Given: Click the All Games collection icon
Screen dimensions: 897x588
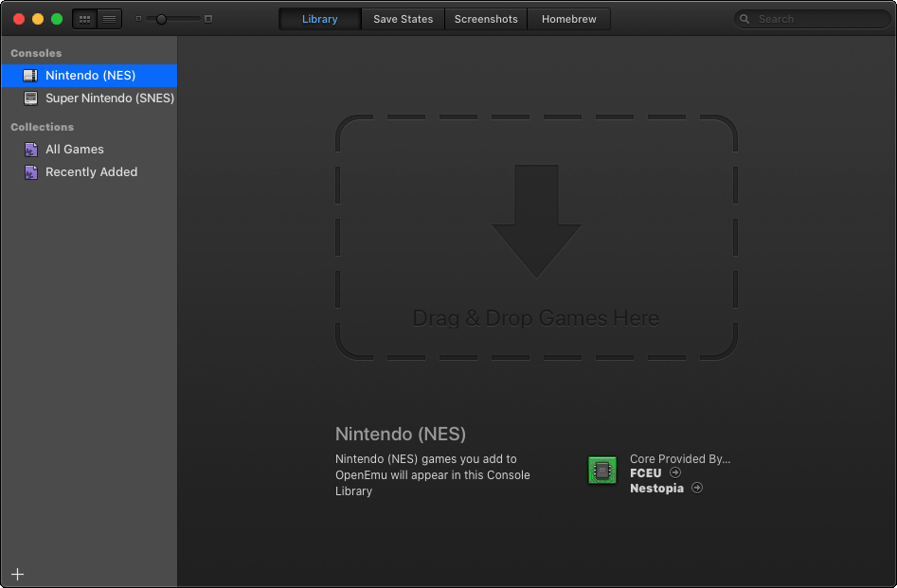Looking at the screenshot, I should click(31, 150).
